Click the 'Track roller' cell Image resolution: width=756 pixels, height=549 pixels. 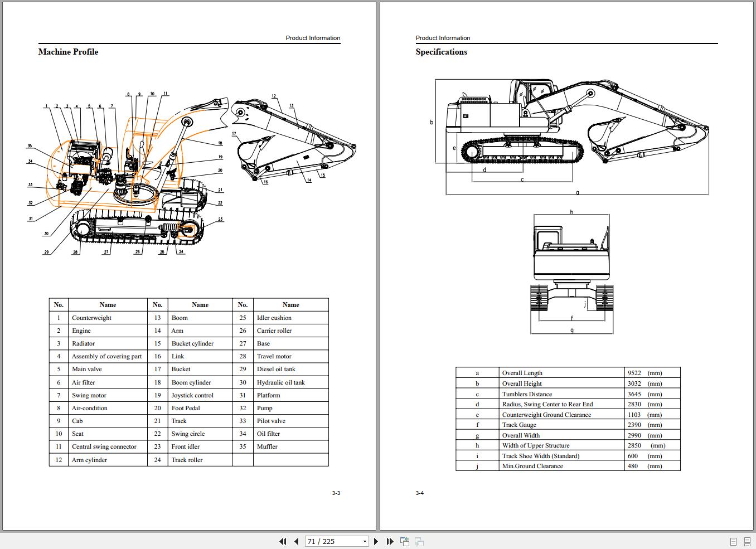[x=200, y=460]
